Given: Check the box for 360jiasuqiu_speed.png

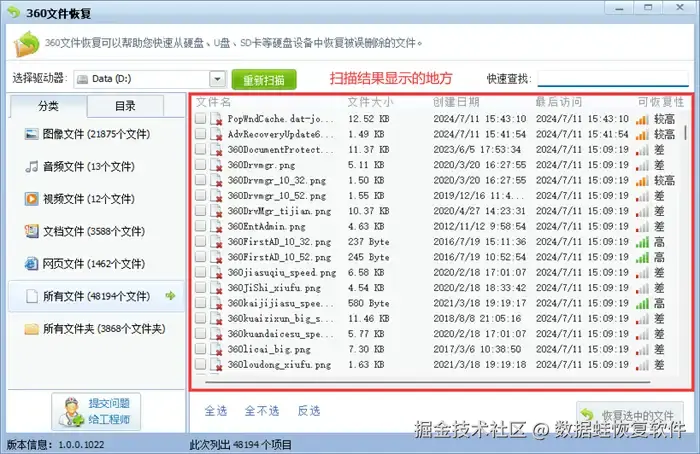Looking at the screenshot, I should (200, 272).
